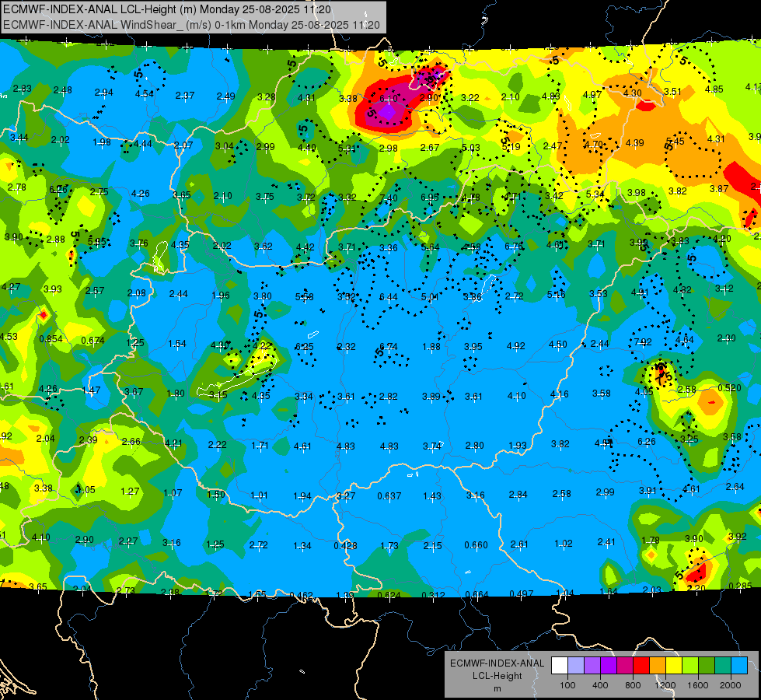The width and height of the screenshot is (761, 700).
Task: Click the wind shear value 6.74
Action: 388,346
